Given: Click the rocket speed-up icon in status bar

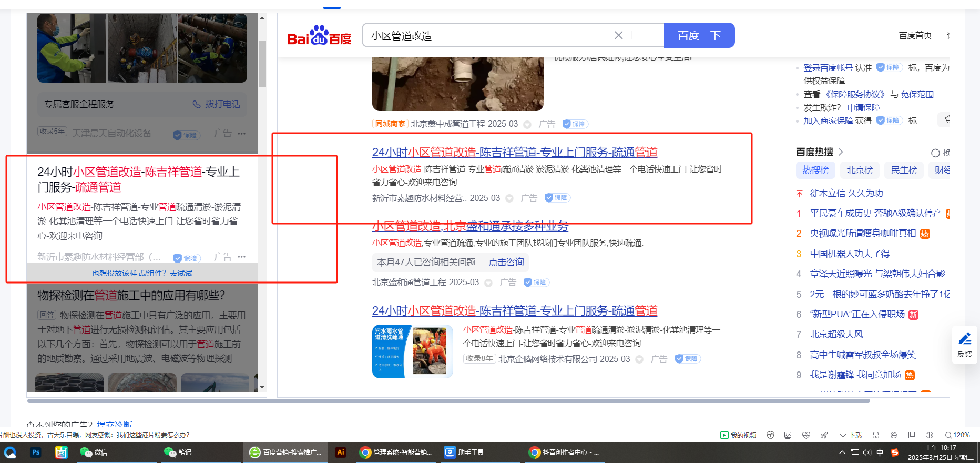Looking at the screenshot, I should [824, 435].
